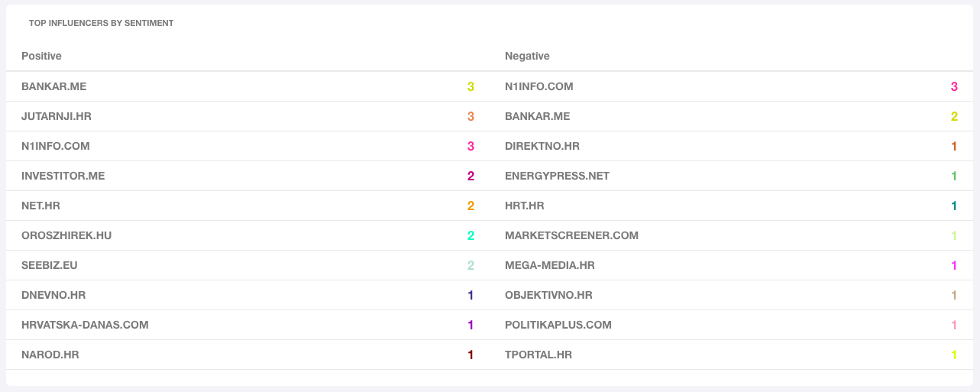
Task: Click the Negative column header
Action: point(527,56)
